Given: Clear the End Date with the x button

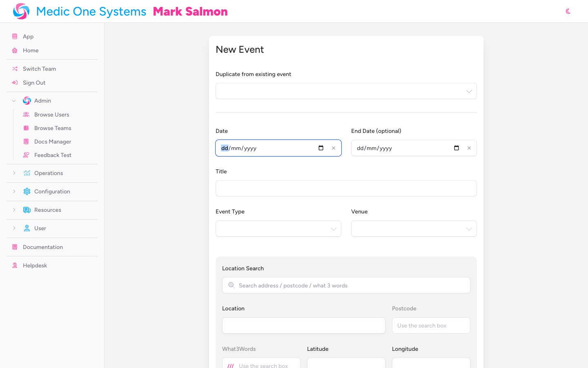Looking at the screenshot, I should click(469, 148).
